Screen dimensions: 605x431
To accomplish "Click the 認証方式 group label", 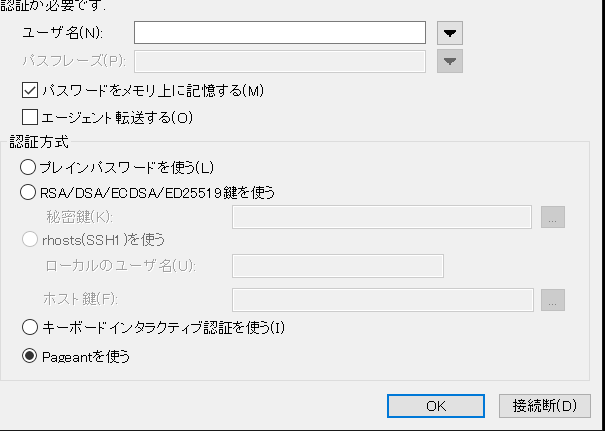I will [x=39, y=142].
